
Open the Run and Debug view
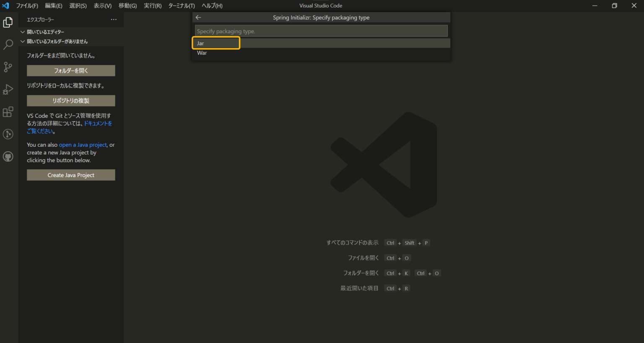coord(8,89)
